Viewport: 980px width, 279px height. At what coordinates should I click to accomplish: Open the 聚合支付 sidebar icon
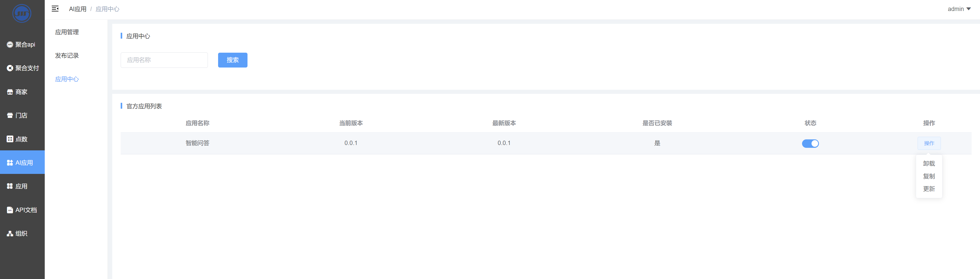click(10, 68)
